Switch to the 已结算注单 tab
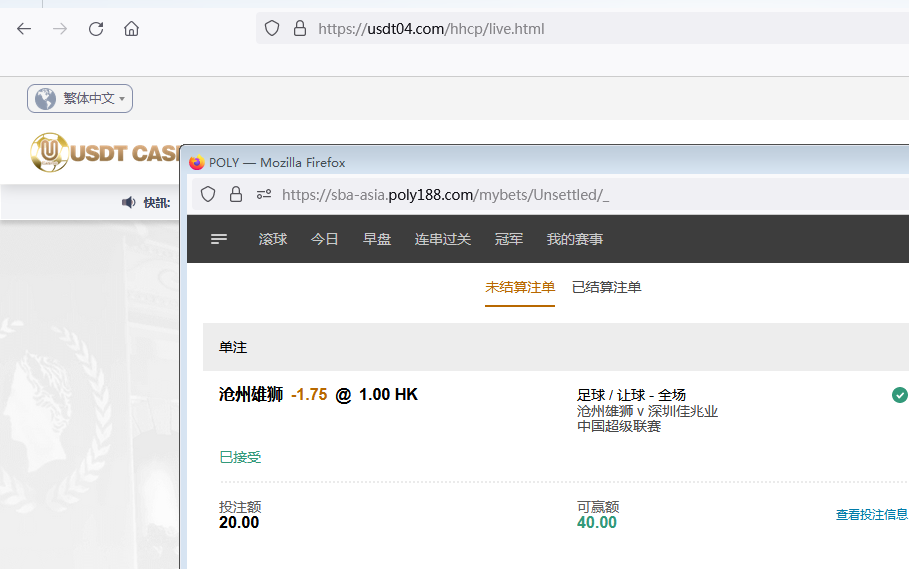This screenshot has width=909, height=569. (x=606, y=287)
